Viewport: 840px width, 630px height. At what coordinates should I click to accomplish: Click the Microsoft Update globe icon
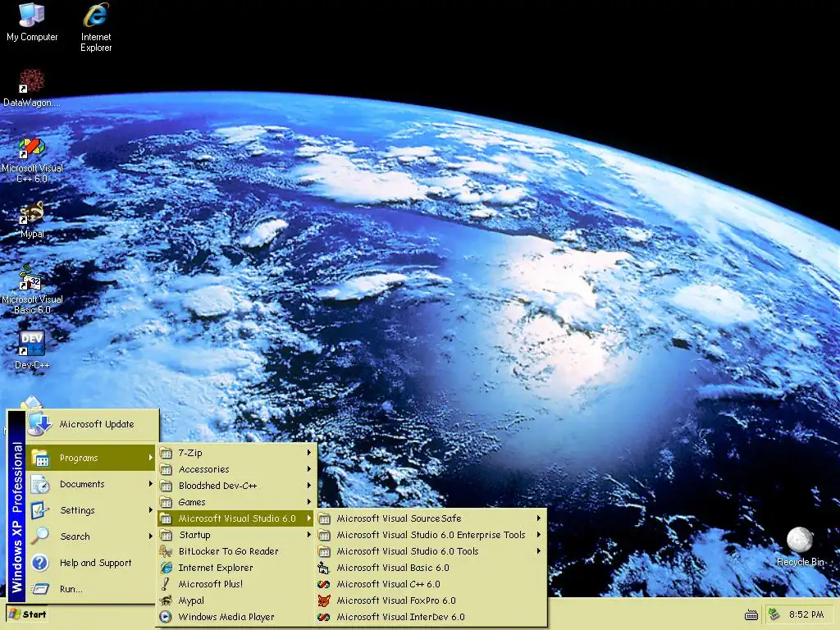click(40, 424)
